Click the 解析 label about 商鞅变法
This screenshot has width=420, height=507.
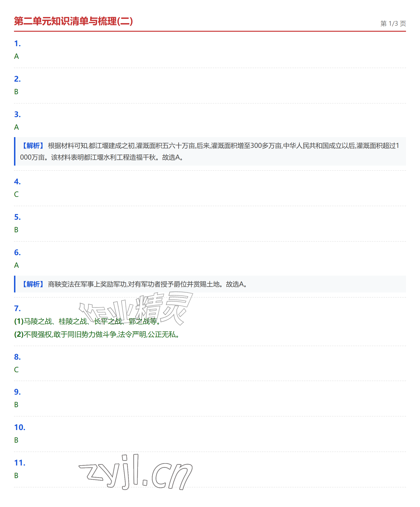[x=33, y=284]
